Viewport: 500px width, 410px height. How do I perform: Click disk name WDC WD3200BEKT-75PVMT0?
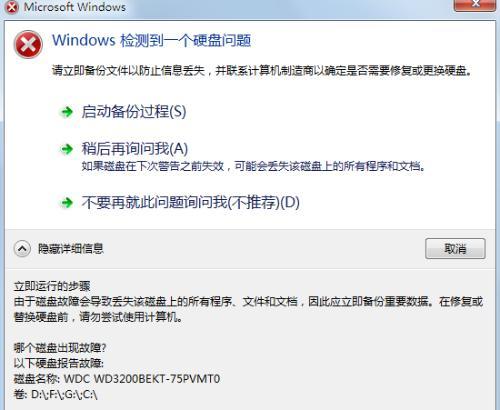[142, 379]
